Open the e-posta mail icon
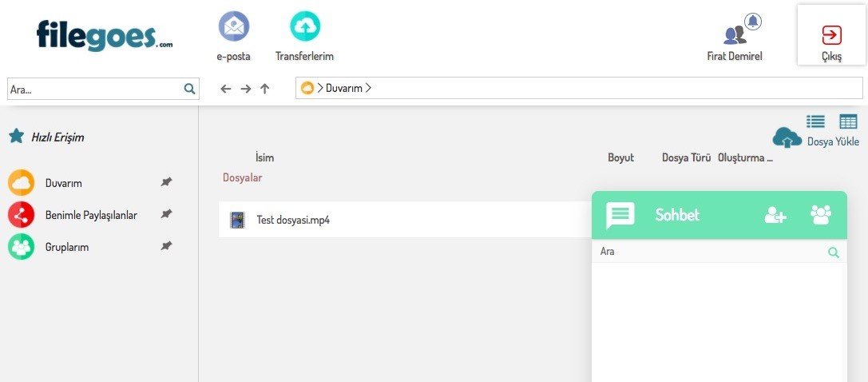The width and height of the screenshot is (868, 382). [233, 27]
